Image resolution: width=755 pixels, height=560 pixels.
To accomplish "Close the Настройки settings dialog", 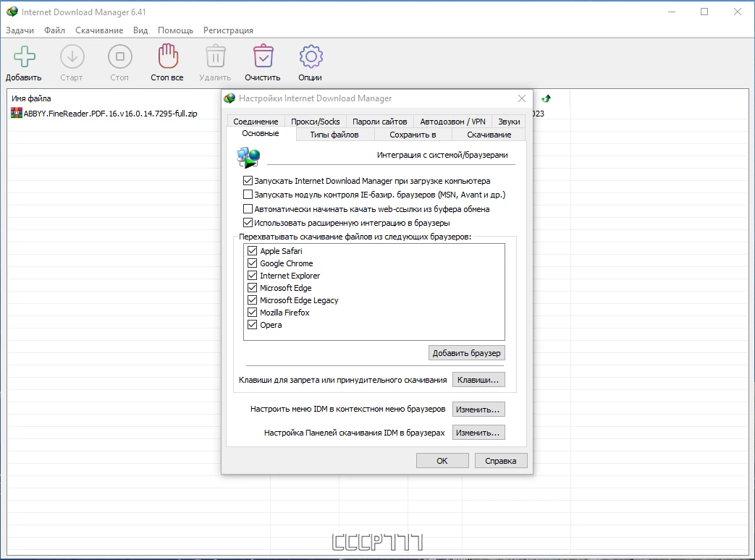I will point(521,98).
